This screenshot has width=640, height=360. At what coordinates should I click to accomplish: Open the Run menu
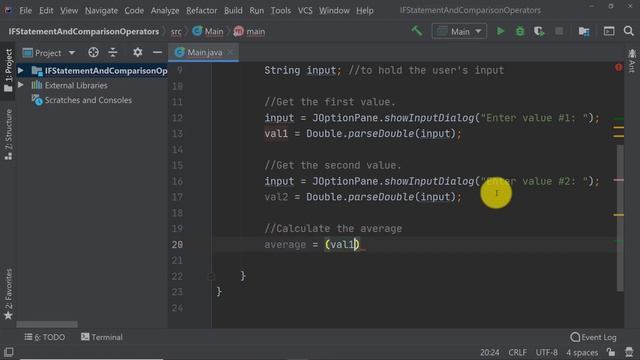[x=256, y=10]
